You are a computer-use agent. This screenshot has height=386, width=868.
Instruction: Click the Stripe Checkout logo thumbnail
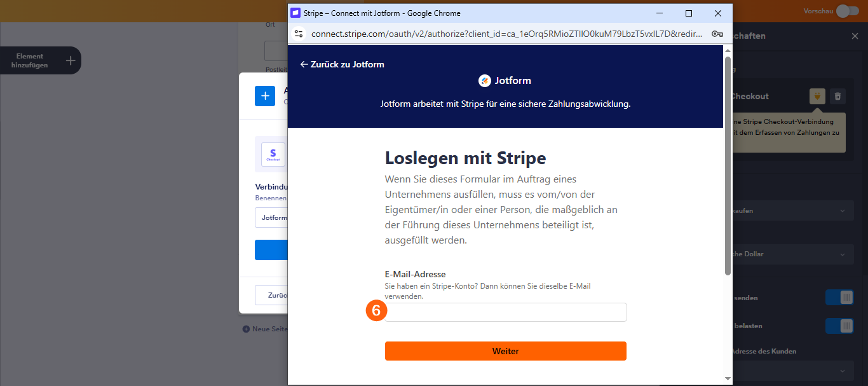click(x=273, y=155)
